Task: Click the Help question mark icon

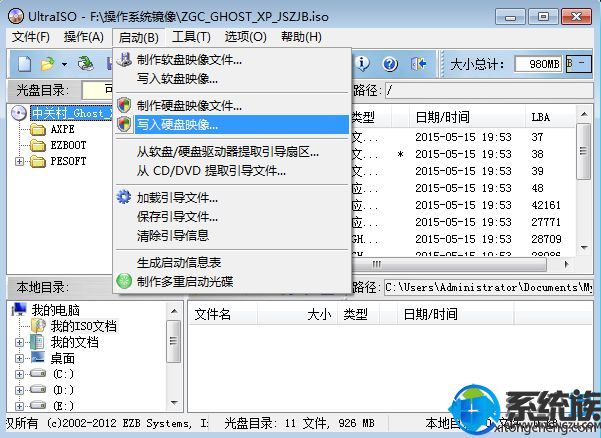Action: click(x=390, y=64)
